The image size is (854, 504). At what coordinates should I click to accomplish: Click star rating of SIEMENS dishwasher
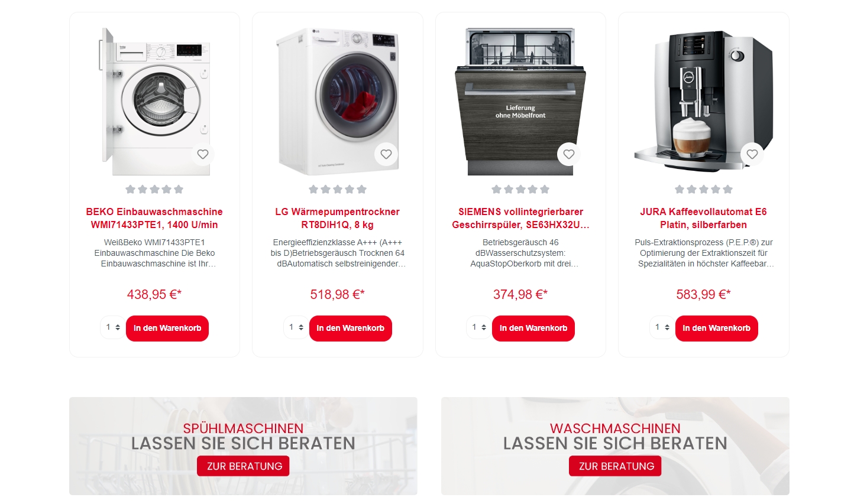tap(520, 189)
